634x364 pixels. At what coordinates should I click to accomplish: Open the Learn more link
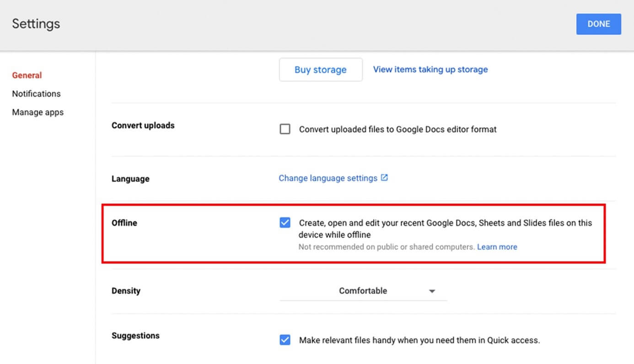click(497, 247)
